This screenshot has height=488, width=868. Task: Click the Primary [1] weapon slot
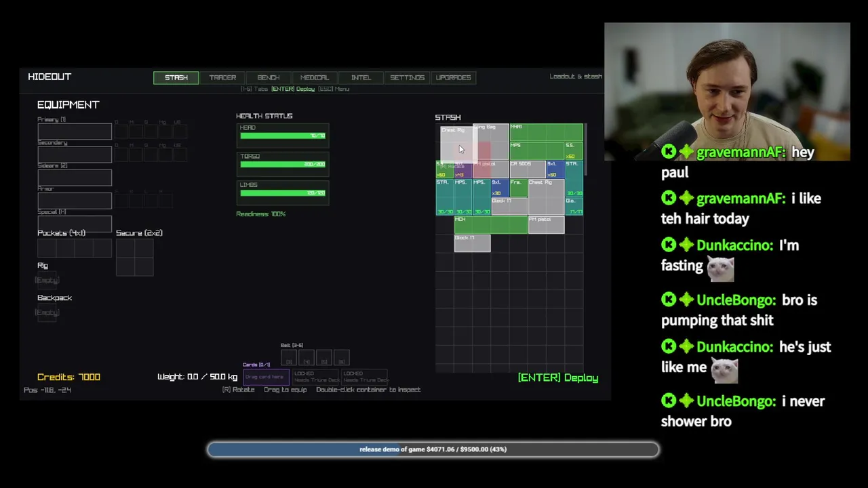click(x=75, y=131)
